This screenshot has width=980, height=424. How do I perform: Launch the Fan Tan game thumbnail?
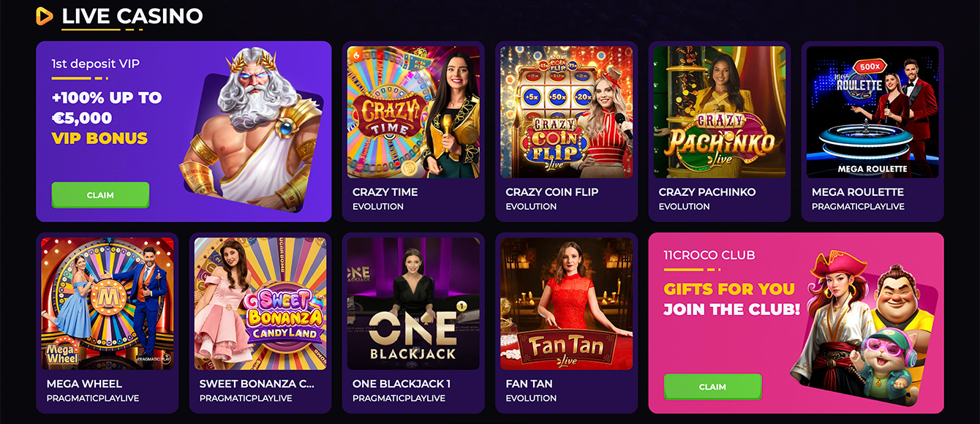[566, 303]
